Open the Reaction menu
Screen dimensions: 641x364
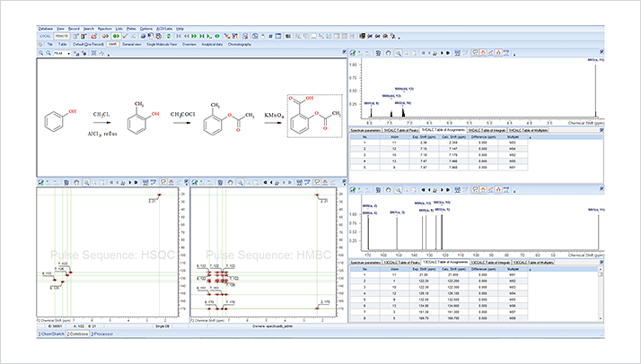[105, 29]
